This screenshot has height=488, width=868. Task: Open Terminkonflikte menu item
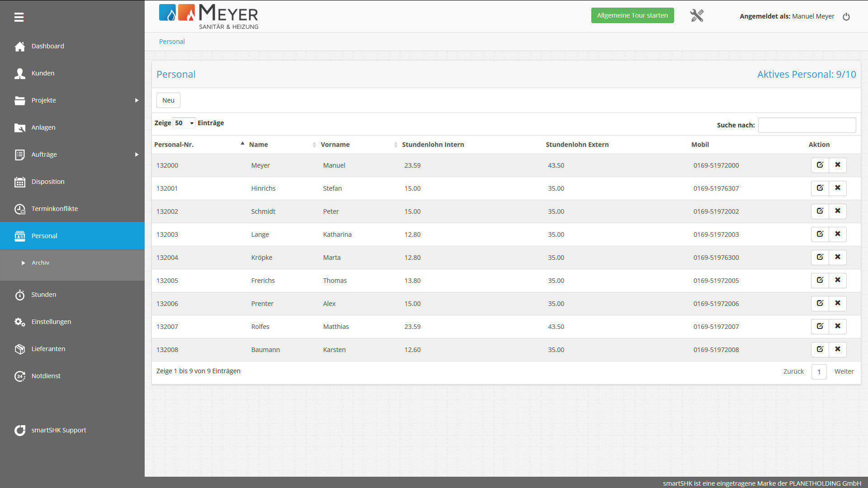click(72, 209)
